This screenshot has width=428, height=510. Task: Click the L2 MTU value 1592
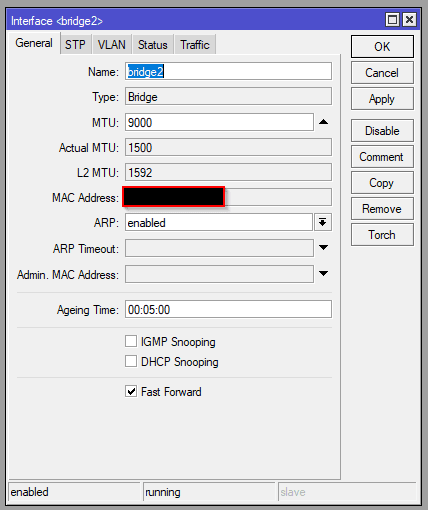pyautogui.click(x=228, y=172)
